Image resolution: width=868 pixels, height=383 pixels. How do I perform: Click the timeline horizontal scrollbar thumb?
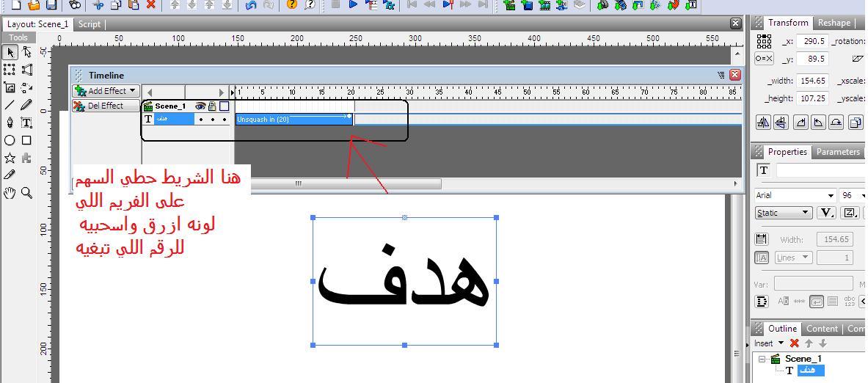298,183
